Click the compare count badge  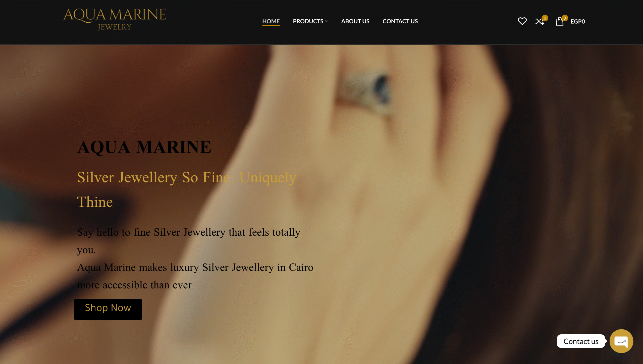545,18
